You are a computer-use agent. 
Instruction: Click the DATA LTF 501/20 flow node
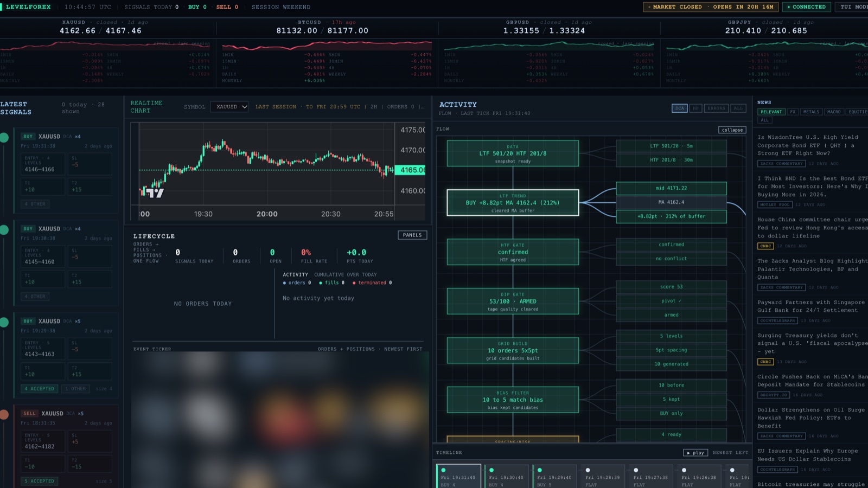pyautogui.click(x=513, y=153)
